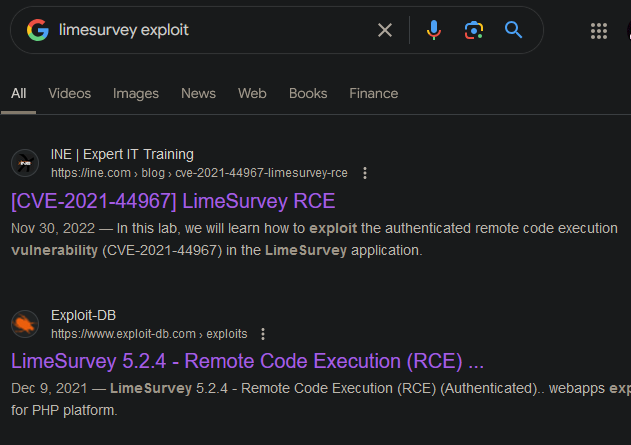
Task: Clear the search query with X
Action: click(x=385, y=30)
